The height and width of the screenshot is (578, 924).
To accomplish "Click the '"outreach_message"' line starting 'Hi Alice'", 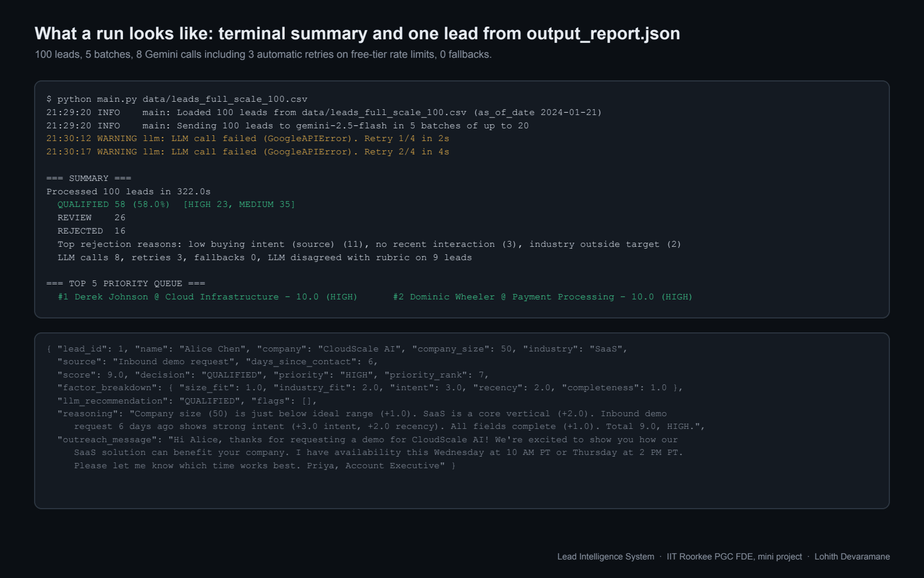I will pyautogui.click(x=368, y=440).
